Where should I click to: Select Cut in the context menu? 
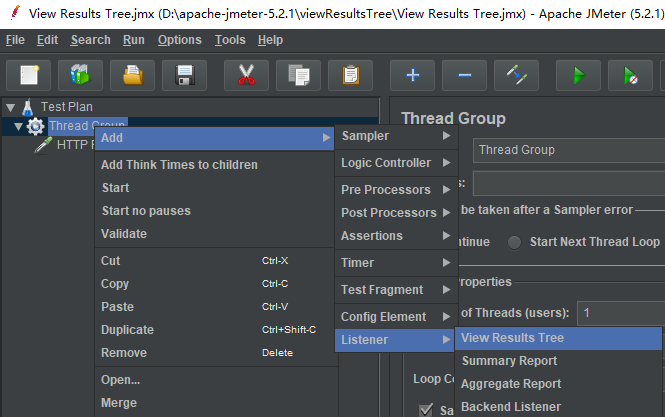pyautogui.click(x=215, y=260)
